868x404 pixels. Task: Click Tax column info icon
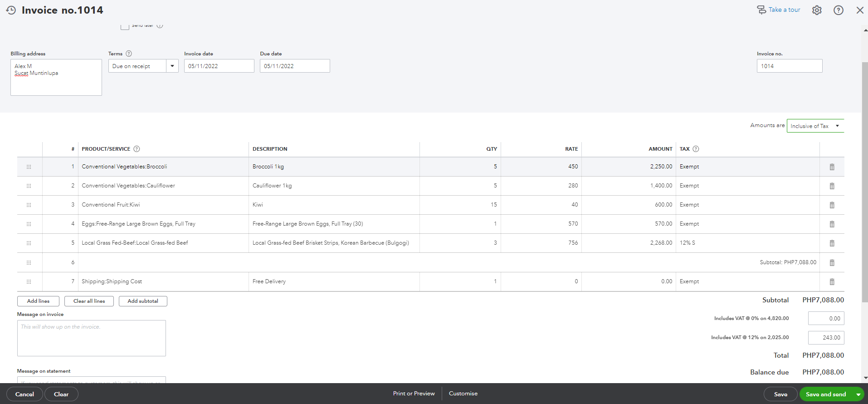pos(696,149)
